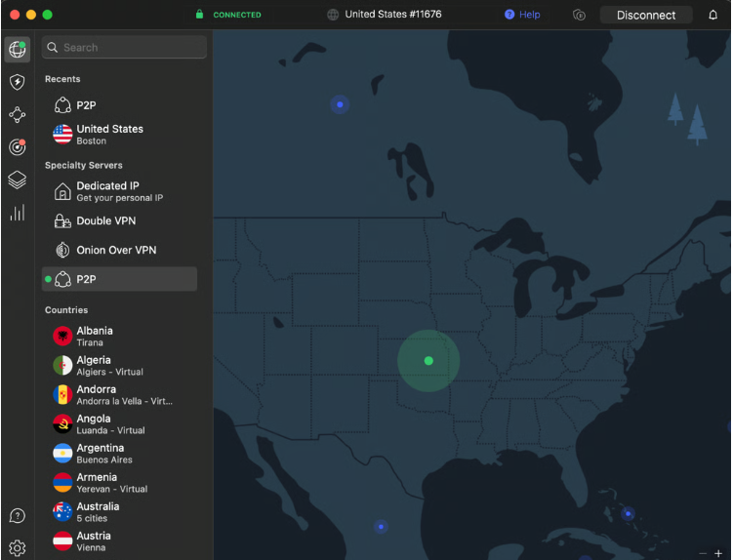Connect to Albania Tirana
Viewport: 733px width, 560px height.
pyautogui.click(x=119, y=336)
